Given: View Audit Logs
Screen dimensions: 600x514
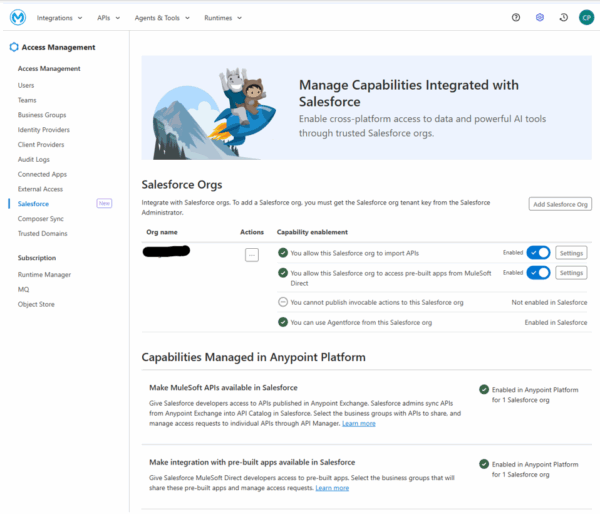Looking at the screenshot, I should (x=34, y=160).
